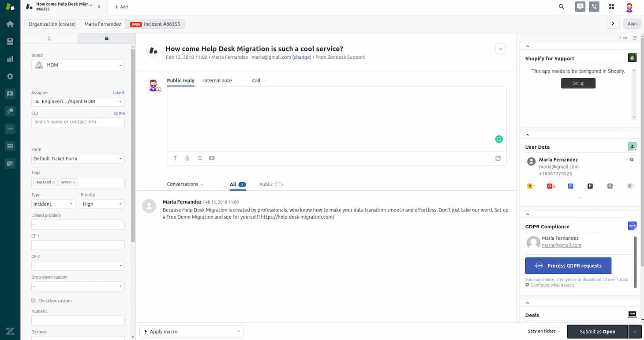Open the Conversations filter menu
This screenshot has width=644, height=340.
click(x=185, y=184)
